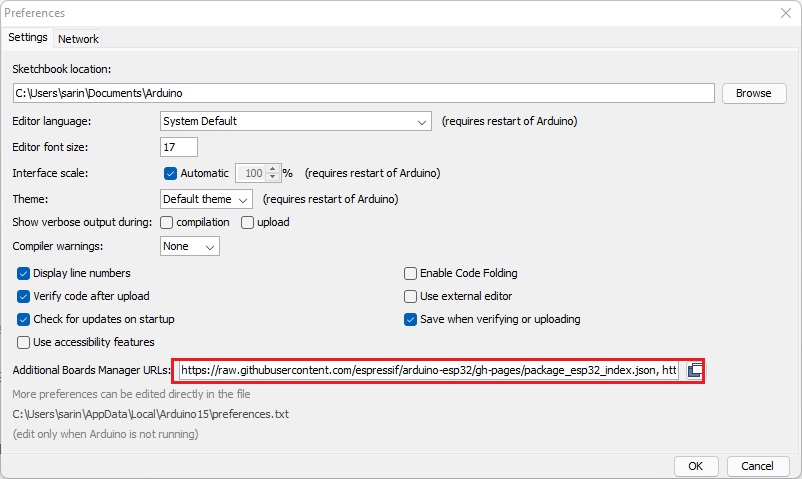Open the Additional Boards Manager URLs editor icon

tap(695, 370)
